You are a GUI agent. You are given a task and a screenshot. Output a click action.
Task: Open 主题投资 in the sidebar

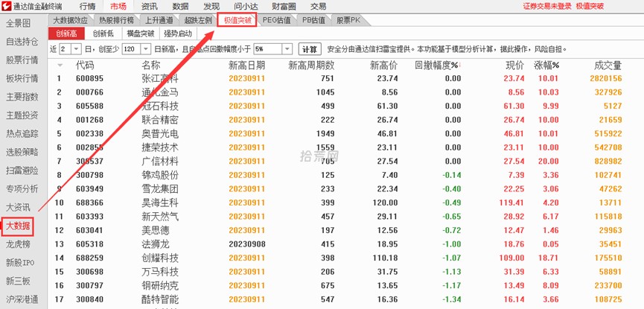(x=22, y=115)
